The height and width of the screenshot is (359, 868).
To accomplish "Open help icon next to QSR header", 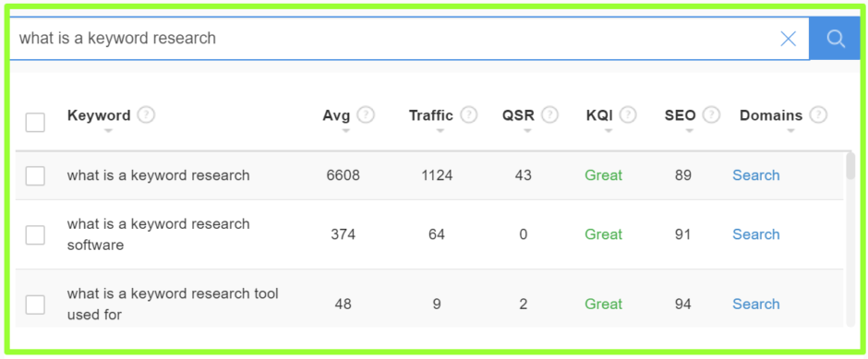I will [x=549, y=114].
